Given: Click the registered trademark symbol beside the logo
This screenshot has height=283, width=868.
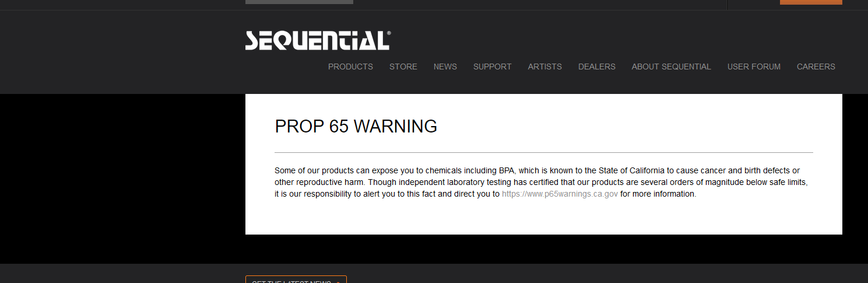Looking at the screenshot, I should (389, 34).
